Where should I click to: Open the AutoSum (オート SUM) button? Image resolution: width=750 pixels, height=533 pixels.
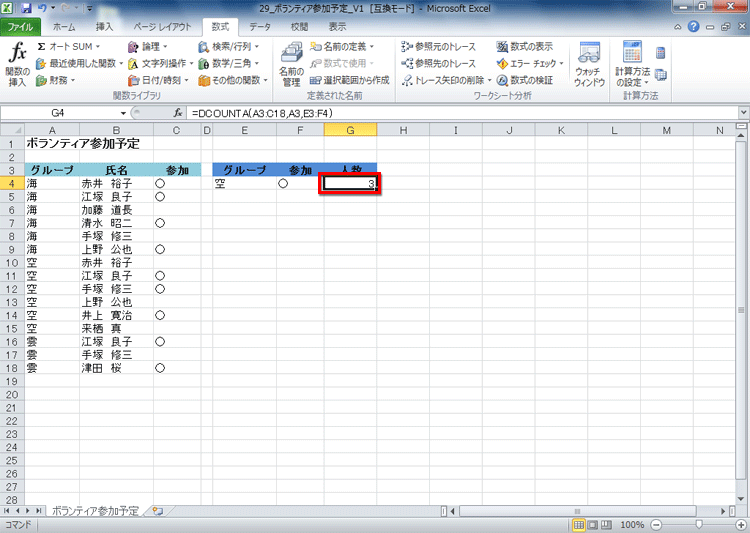pos(68,46)
